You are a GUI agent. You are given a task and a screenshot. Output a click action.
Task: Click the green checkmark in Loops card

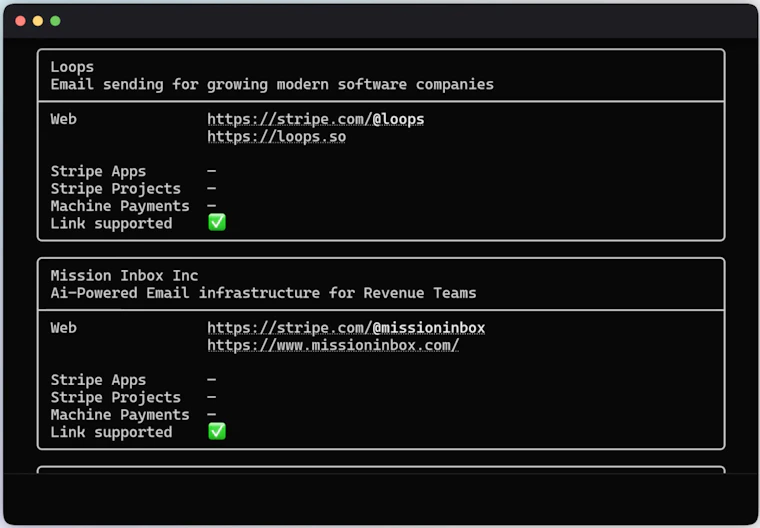217,223
